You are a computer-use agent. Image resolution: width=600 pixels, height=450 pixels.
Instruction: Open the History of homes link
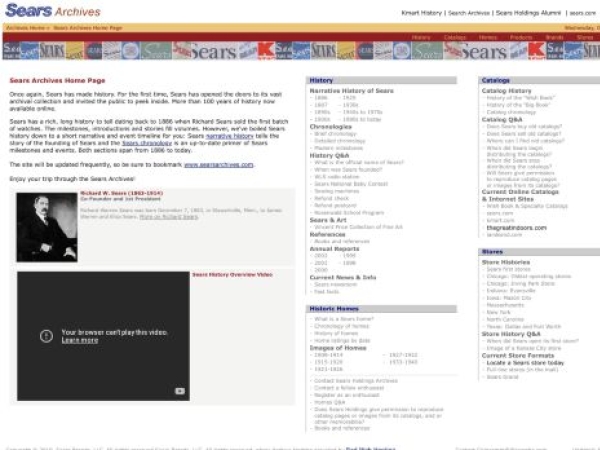coord(336,333)
